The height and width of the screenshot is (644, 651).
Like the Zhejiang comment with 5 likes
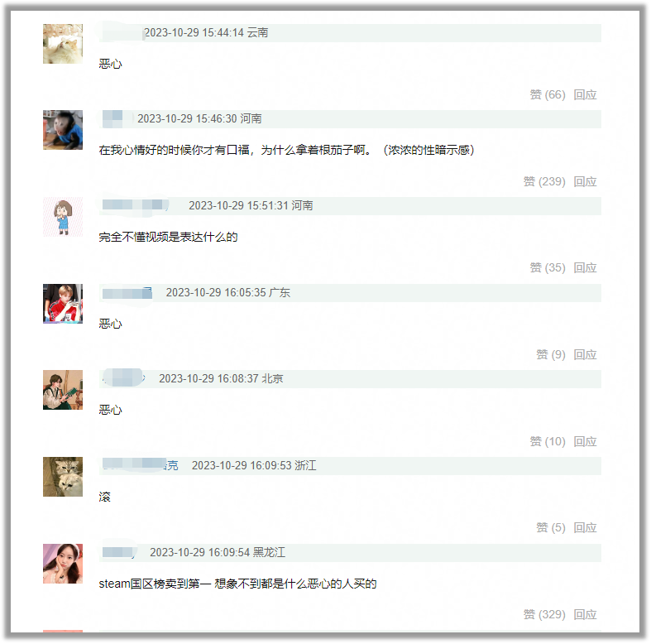pos(551,527)
